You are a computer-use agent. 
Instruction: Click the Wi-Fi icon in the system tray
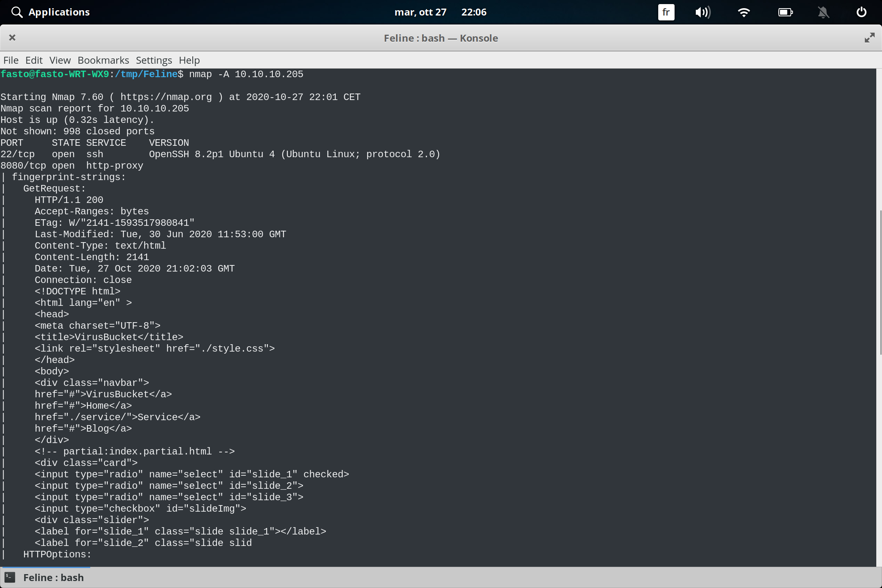pos(744,12)
